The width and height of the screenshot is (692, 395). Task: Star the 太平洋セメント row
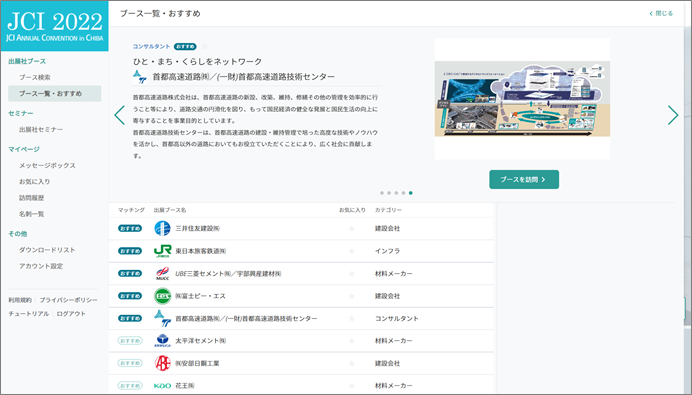point(352,341)
